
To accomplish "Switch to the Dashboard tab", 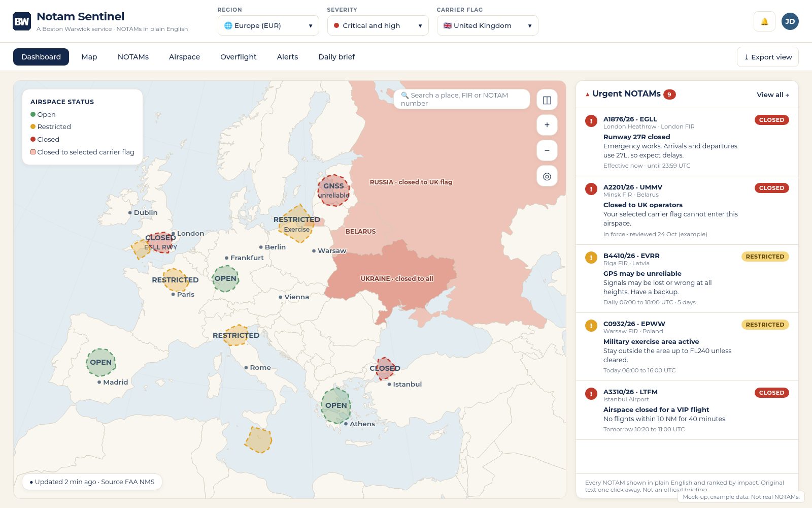I will (41, 57).
